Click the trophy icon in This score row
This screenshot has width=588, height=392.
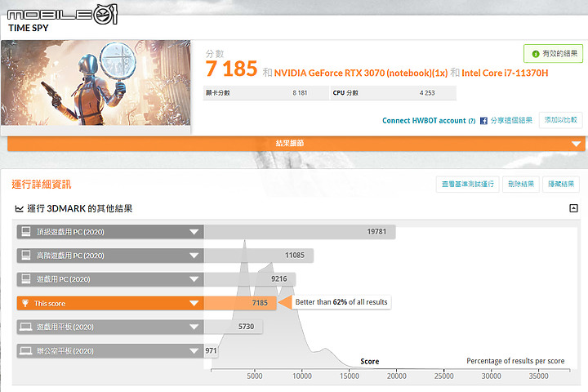(x=25, y=303)
